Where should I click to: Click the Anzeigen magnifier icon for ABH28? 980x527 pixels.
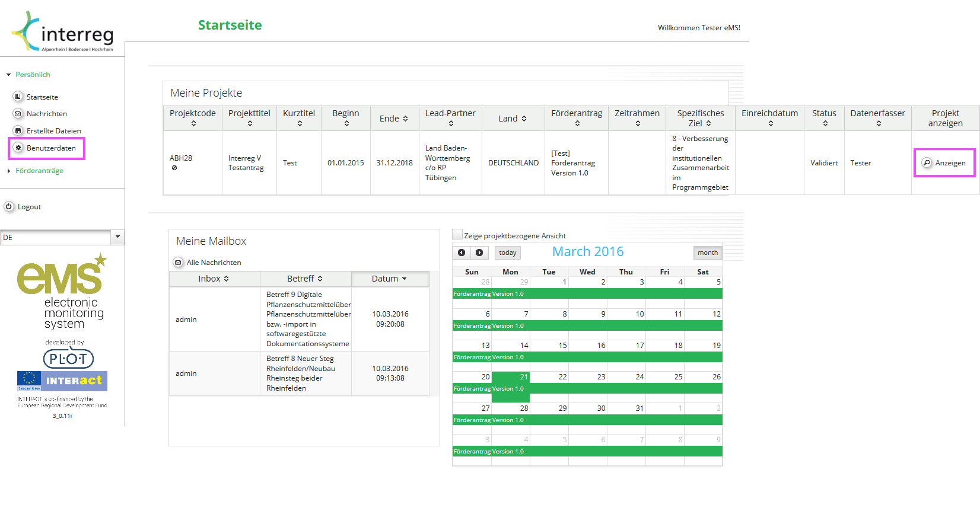[927, 163]
